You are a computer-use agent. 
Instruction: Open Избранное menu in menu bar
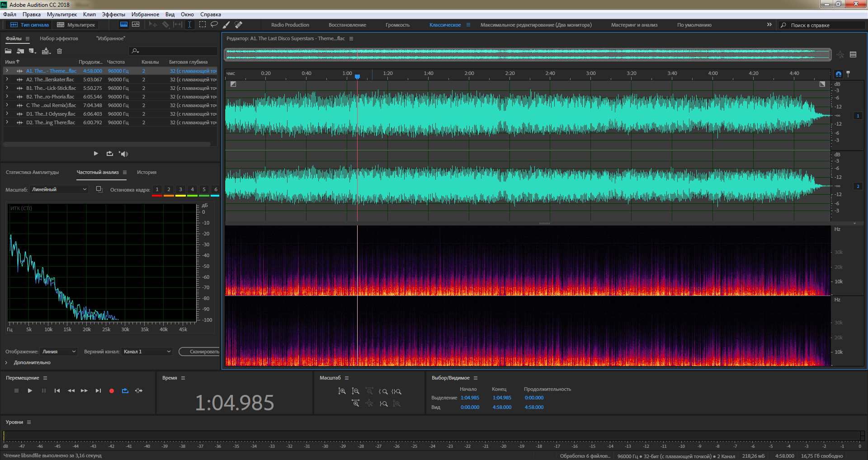[x=145, y=14]
